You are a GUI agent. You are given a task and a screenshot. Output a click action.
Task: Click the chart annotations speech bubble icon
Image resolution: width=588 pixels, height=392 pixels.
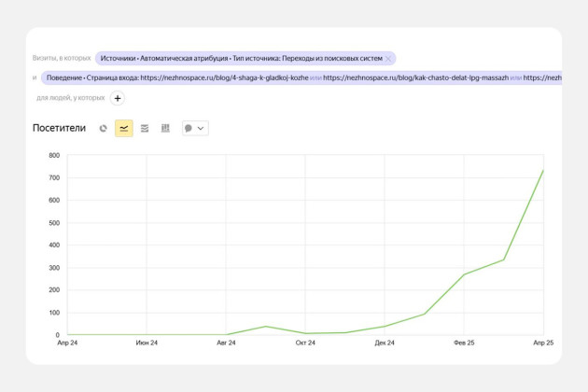click(189, 128)
